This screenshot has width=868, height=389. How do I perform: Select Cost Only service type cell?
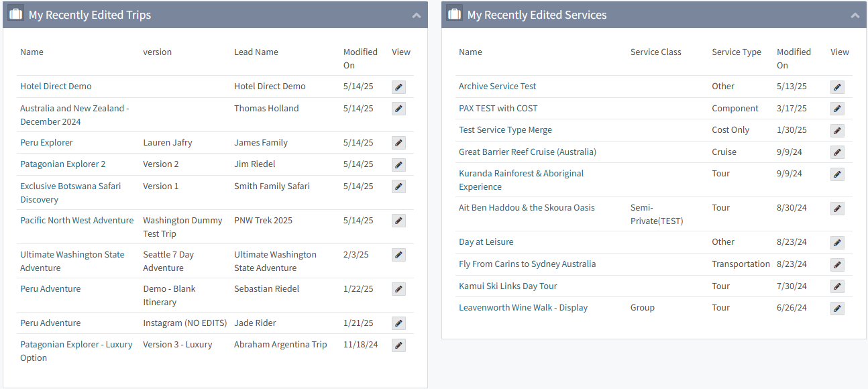click(x=730, y=130)
